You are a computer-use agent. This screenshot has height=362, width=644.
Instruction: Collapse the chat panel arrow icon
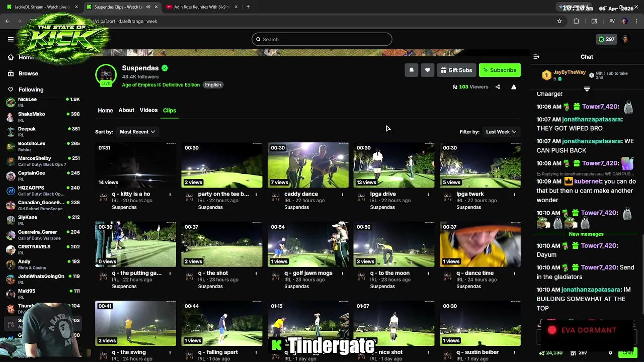tap(536, 57)
